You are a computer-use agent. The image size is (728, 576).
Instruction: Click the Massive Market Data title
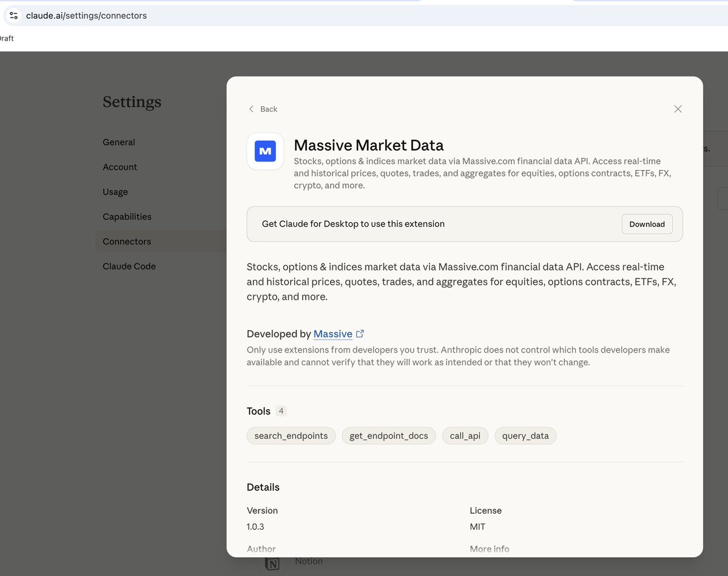click(369, 145)
